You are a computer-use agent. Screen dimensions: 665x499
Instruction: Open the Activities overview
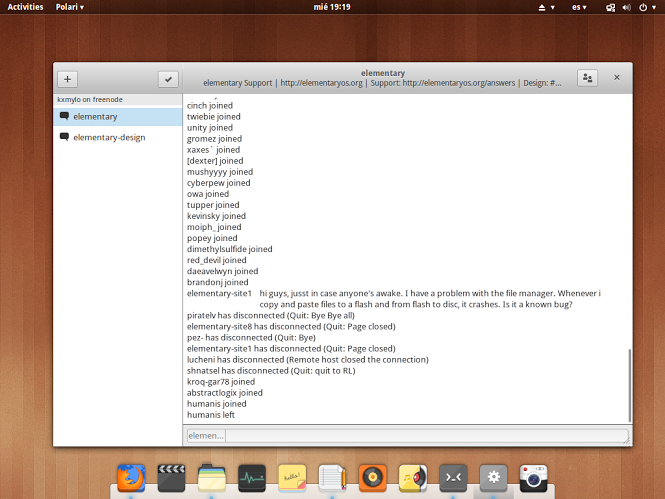point(25,7)
